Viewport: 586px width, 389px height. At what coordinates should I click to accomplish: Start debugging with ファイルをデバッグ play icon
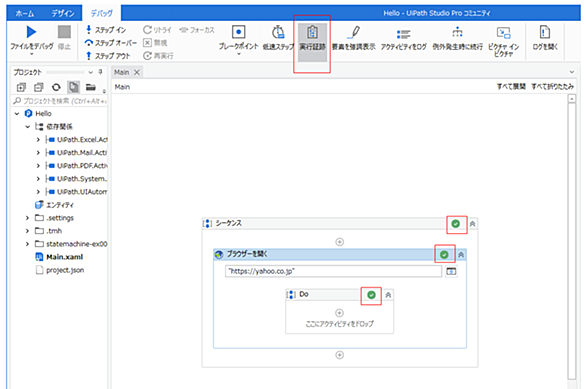[x=31, y=32]
